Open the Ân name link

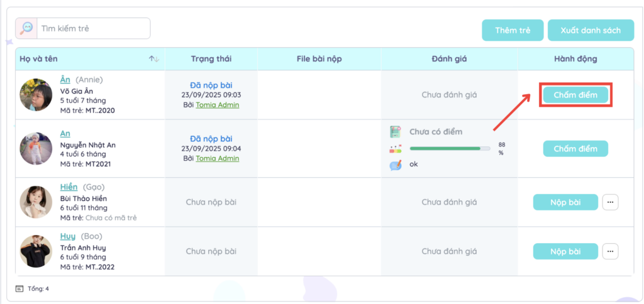coord(65,80)
